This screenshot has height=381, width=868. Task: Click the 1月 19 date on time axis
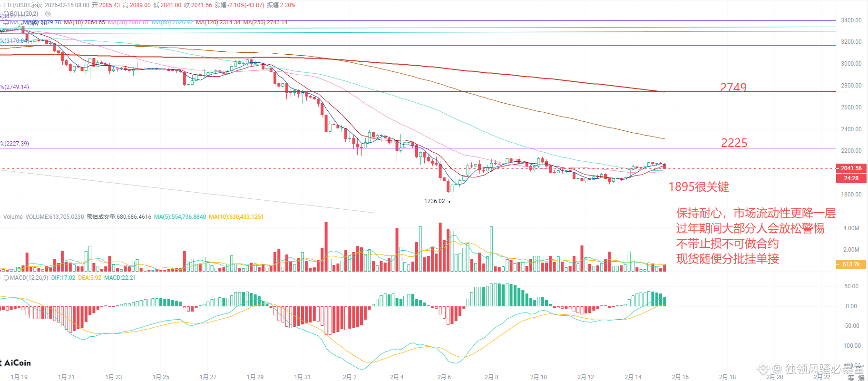coord(19,377)
